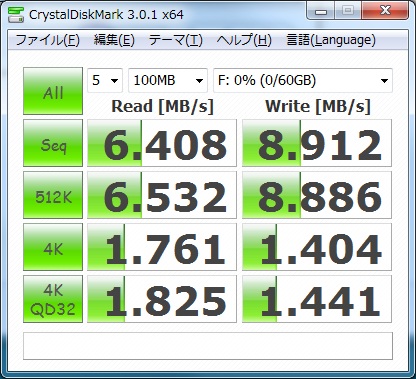Start the 4K QD32 benchmark

(x=53, y=299)
